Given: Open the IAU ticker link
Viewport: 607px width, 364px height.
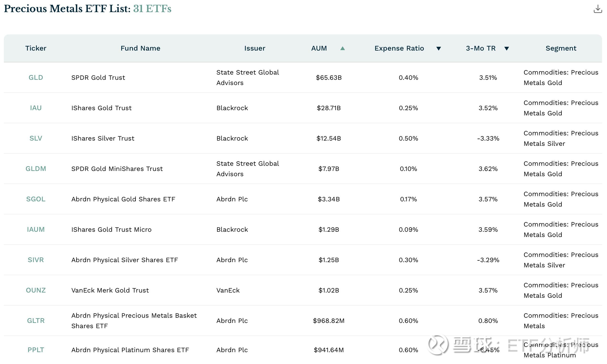Looking at the screenshot, I should click(x=36, y=108).
